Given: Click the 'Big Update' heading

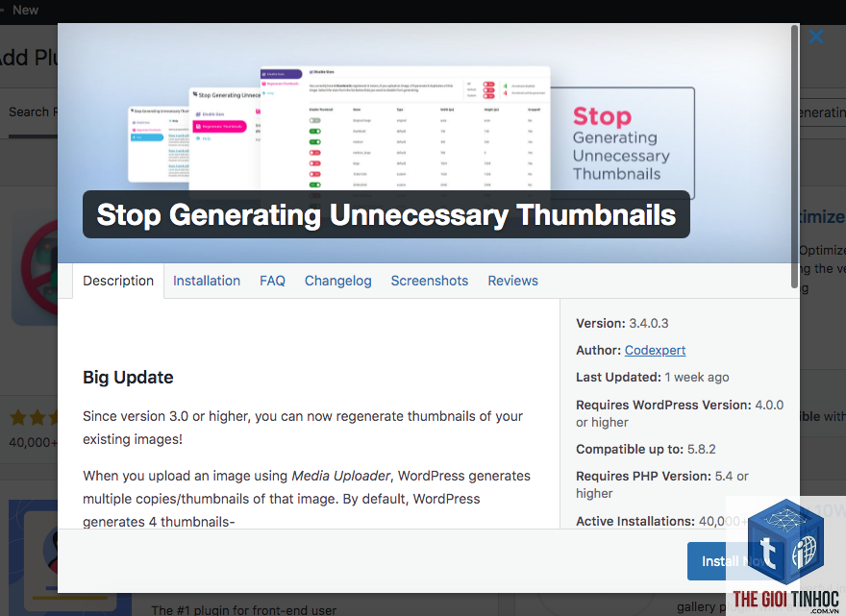Looking at the screenshot, I should [128, 377].
